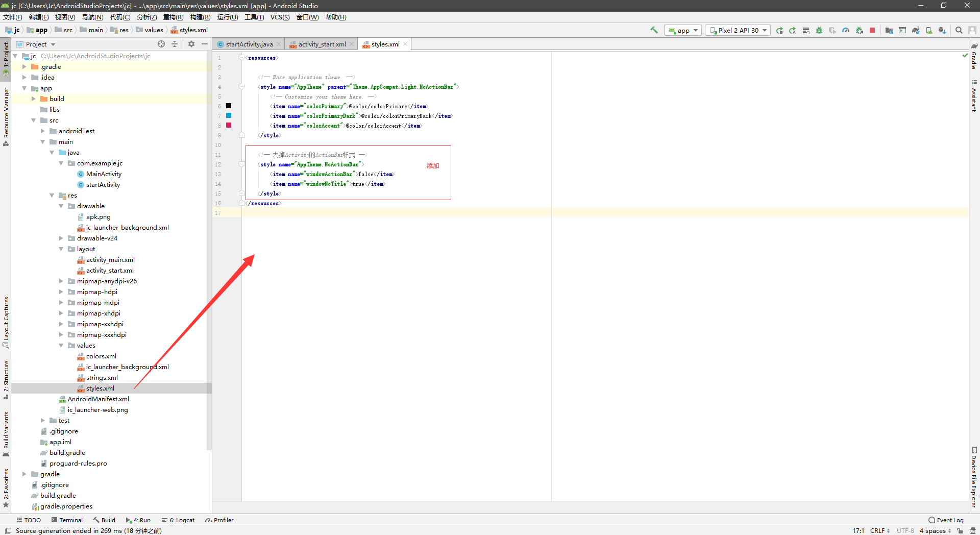The height and width of the screenshot is (535, 980).
Task: Click the tool window quick access icon in status bar corner
Action: 8,531
